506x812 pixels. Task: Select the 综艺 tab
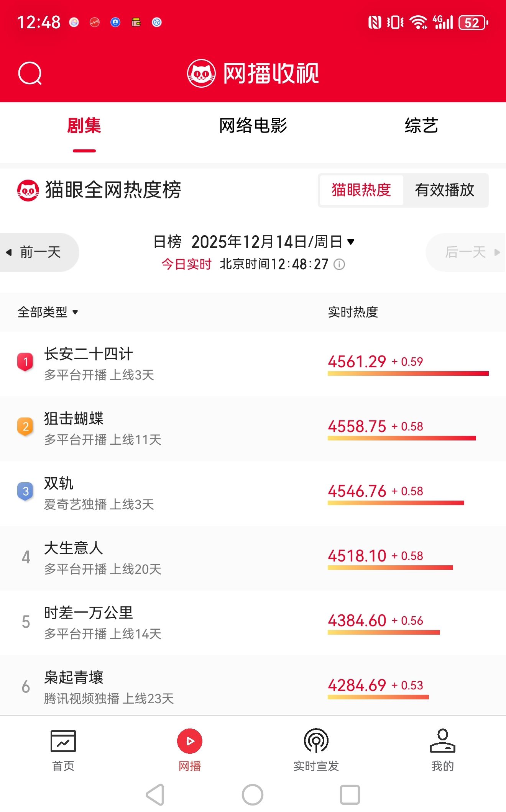tap(421, 126)
